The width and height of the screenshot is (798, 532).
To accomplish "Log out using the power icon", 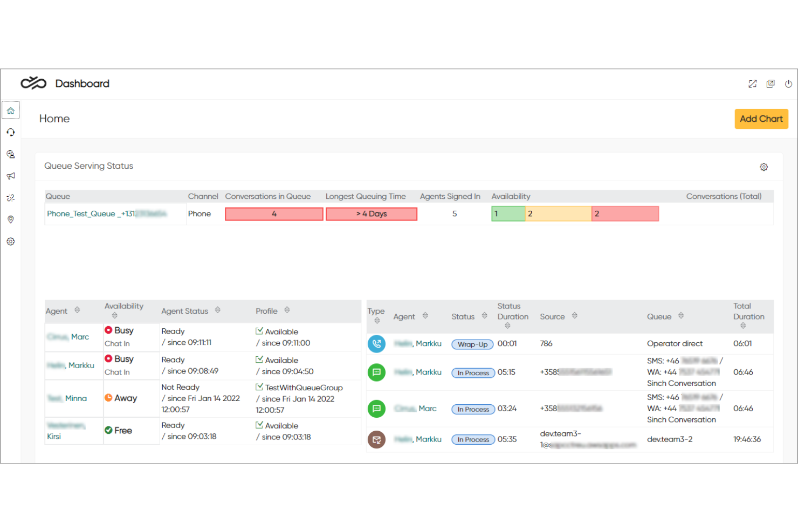I will click(x=788, y=84).
